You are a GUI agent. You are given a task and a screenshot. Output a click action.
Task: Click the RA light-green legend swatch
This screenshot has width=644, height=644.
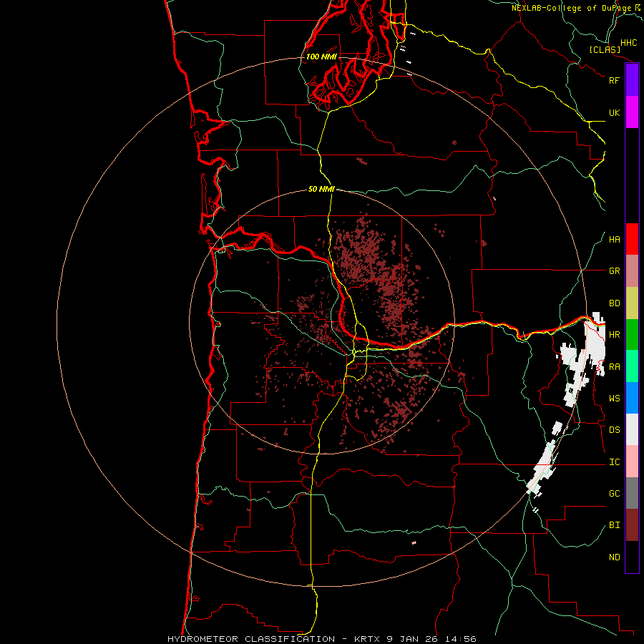632,366
